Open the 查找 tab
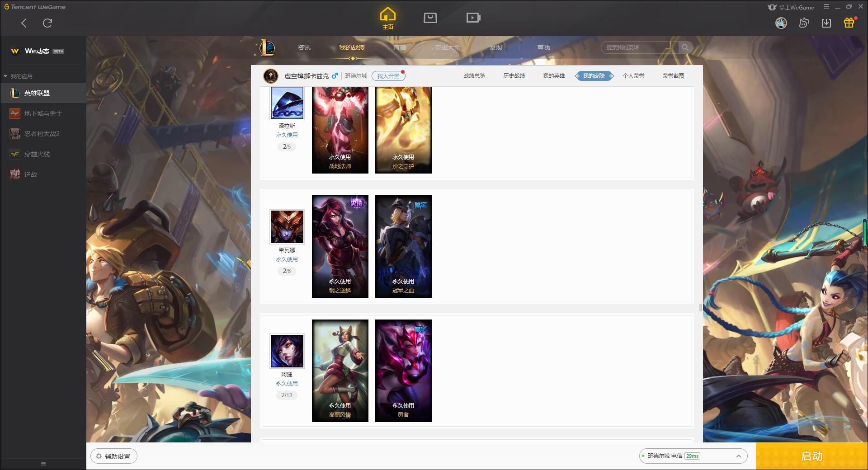The height and width of the screenshot is (470, 868). click(543, 47)
